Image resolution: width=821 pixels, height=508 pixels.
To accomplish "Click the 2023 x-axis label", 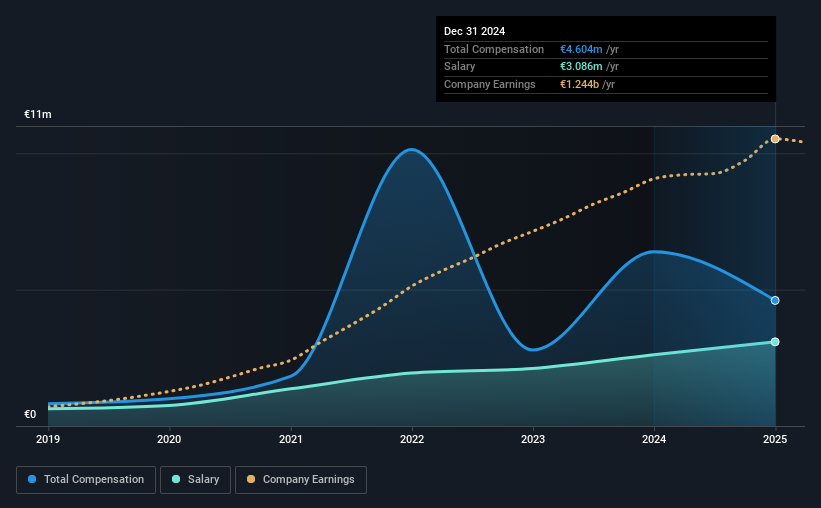I will [533, 439].
